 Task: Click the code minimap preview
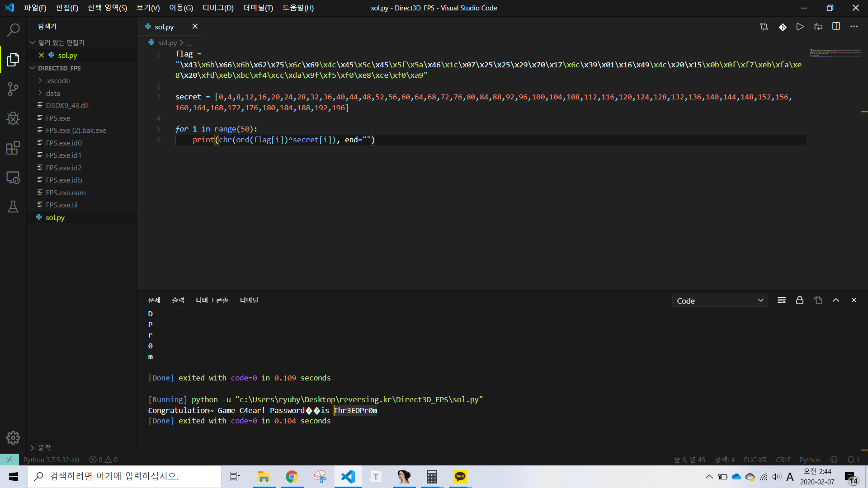tap(835, 53)
